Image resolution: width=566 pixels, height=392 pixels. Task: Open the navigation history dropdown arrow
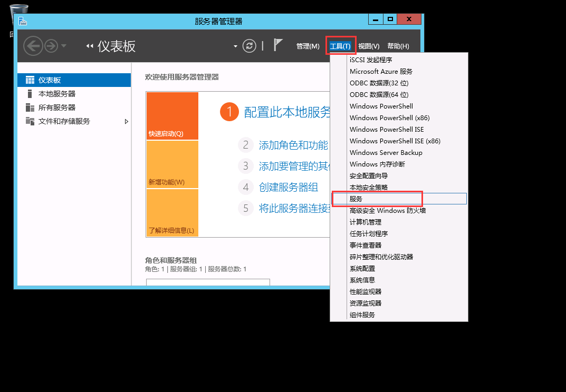pyautogui.click(x=64, y=46)
